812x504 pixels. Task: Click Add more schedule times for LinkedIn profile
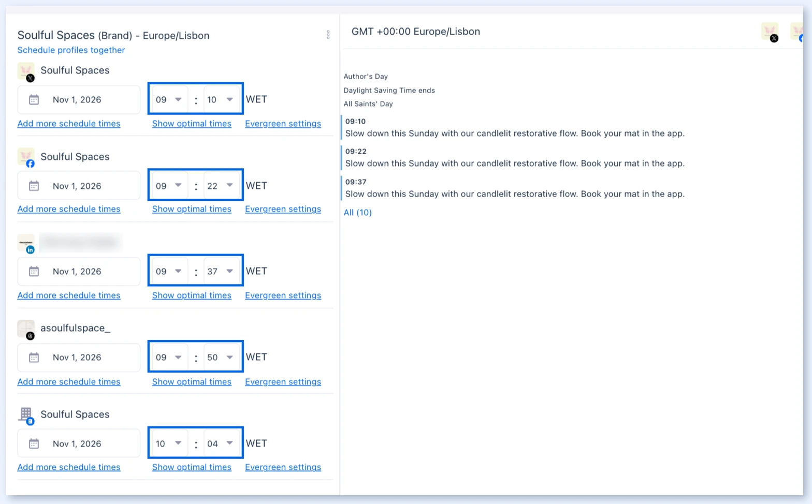coord(69,295)
